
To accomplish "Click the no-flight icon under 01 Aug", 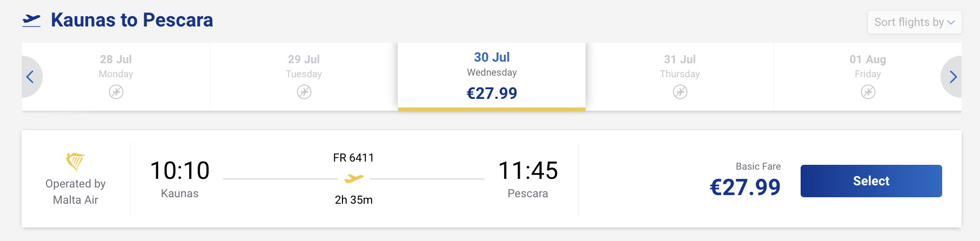I will point(868,92).
